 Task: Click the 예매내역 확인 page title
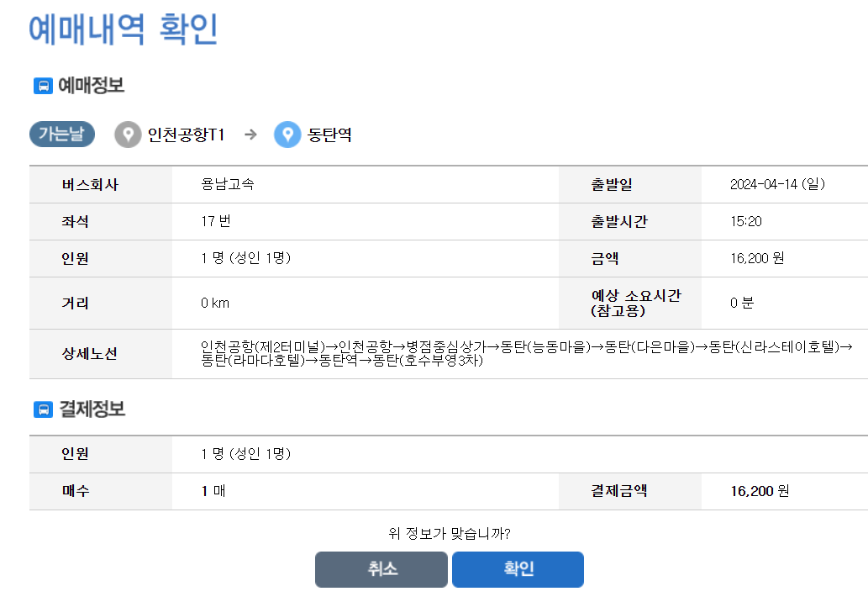coord(123,28)
